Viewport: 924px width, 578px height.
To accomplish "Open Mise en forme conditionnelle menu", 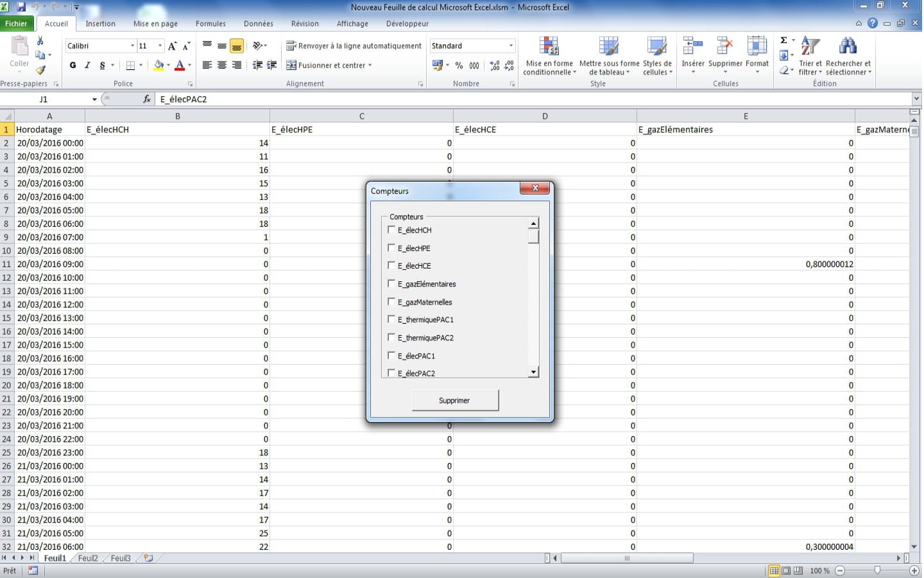I will [549, 56].
